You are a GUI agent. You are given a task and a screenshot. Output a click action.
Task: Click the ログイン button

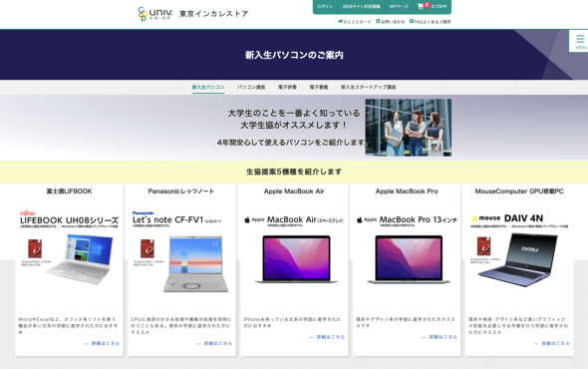[x=325, y=6]
